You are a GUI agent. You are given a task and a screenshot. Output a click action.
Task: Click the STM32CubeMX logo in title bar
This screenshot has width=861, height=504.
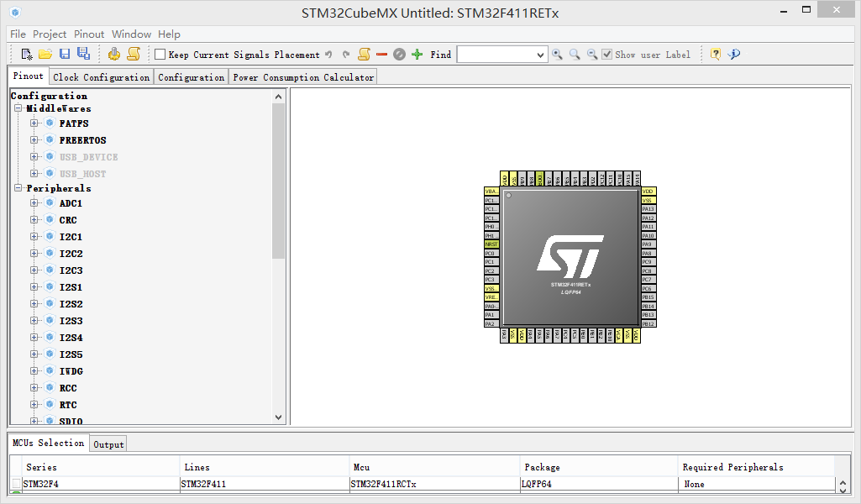[15, 12]
